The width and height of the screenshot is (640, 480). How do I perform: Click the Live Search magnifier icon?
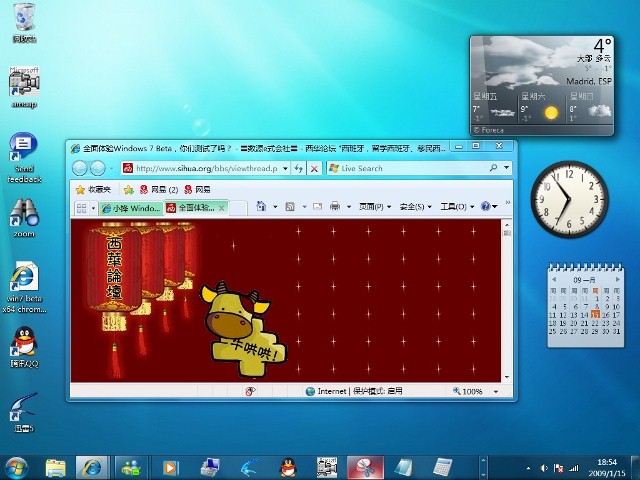pyautogui.click(x=493, y=168)
